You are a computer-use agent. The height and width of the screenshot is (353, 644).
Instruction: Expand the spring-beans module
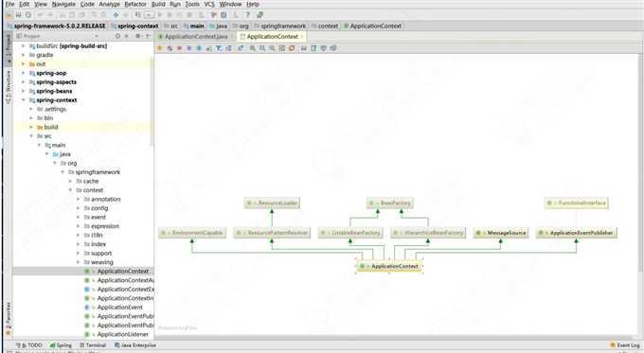click(x=23, y=91)
